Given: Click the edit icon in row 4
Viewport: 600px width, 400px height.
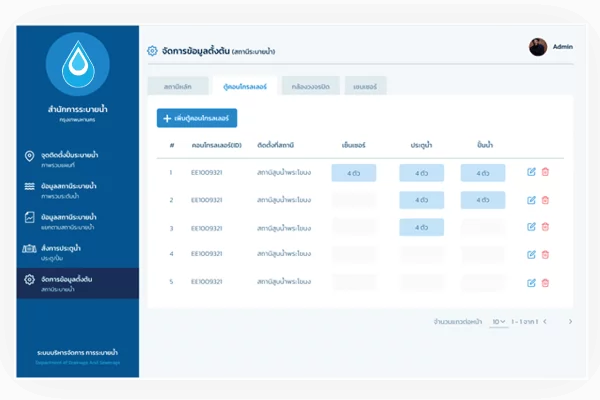Looking at the screenshot, I should tap(531, 254).
